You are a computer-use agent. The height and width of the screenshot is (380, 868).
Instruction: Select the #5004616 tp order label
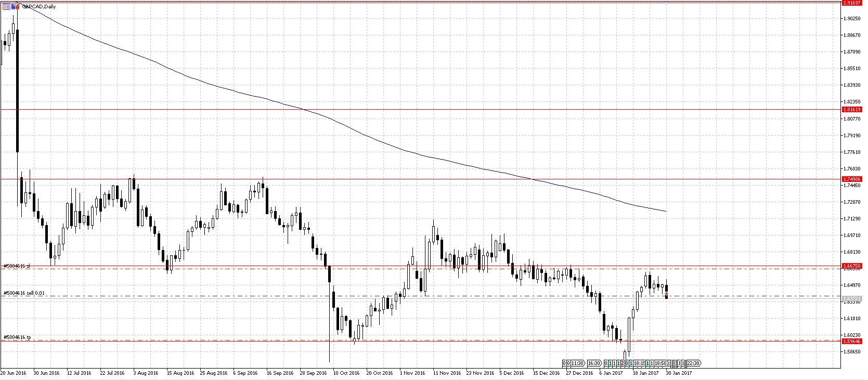(17, 337)
